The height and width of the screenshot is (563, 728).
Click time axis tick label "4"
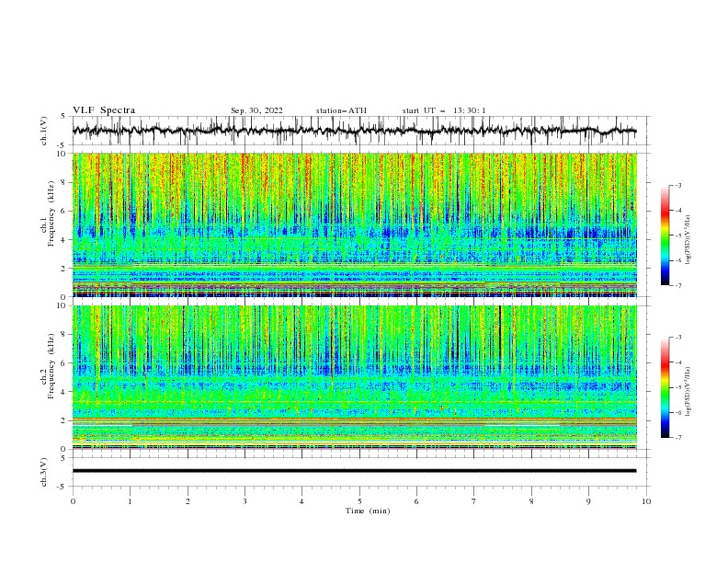(301, 501)
